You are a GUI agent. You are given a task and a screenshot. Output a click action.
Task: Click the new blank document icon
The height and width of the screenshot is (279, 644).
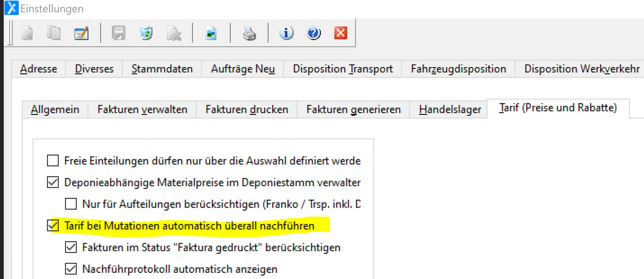click(x=27, y=33)
